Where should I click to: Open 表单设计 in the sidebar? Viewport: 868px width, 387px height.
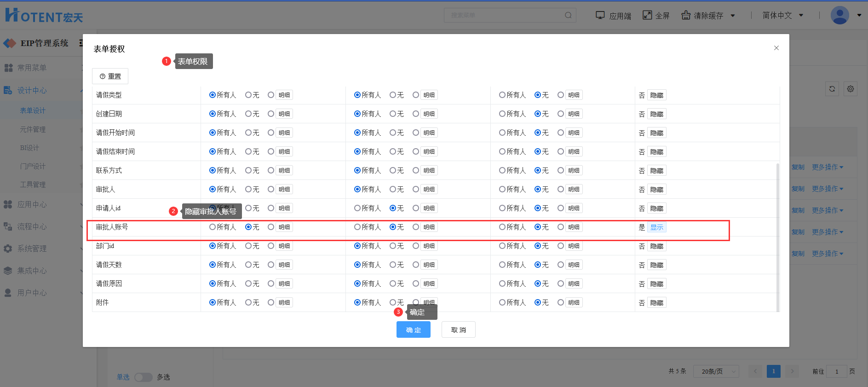click(33, 110)
